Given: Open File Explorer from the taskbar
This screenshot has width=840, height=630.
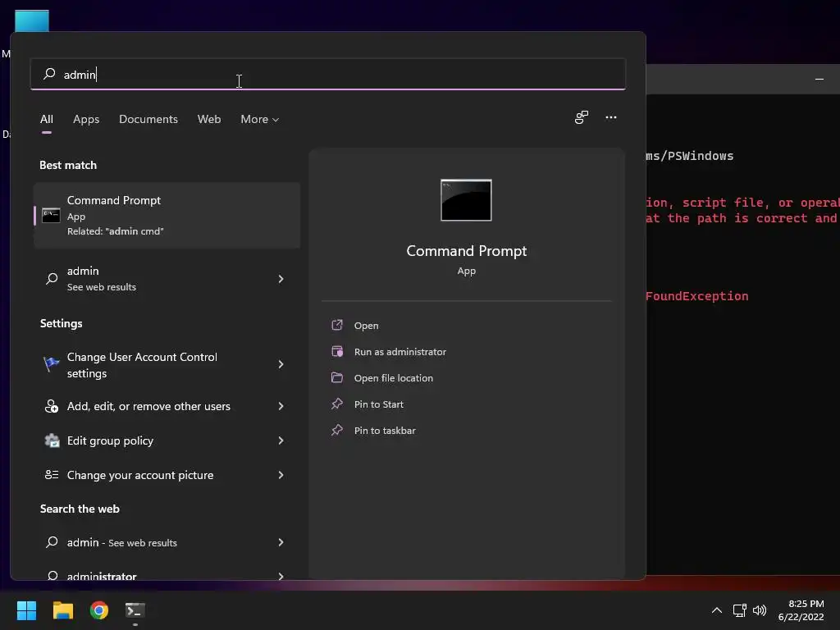Looking at the screenshot, I should [62, 610].
